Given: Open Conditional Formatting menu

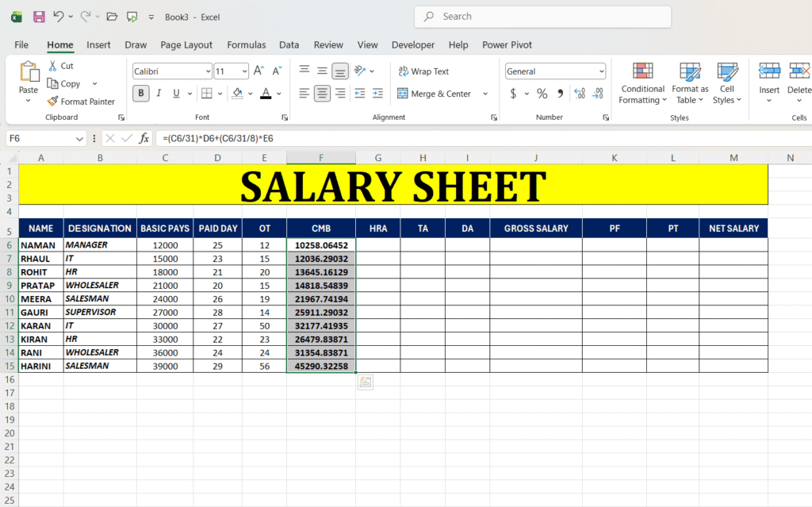Looking at the screenshot, I should (x=642, y=83).
